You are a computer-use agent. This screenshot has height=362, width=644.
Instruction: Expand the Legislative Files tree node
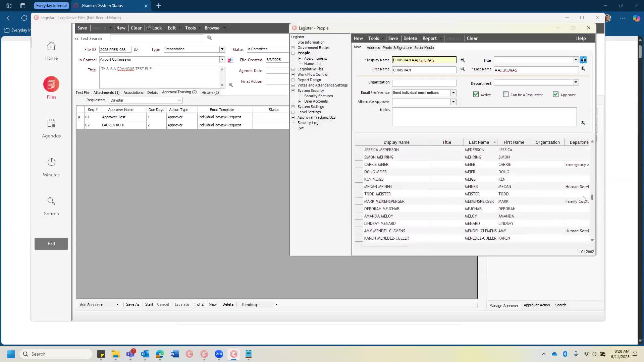tap(293, 69)
